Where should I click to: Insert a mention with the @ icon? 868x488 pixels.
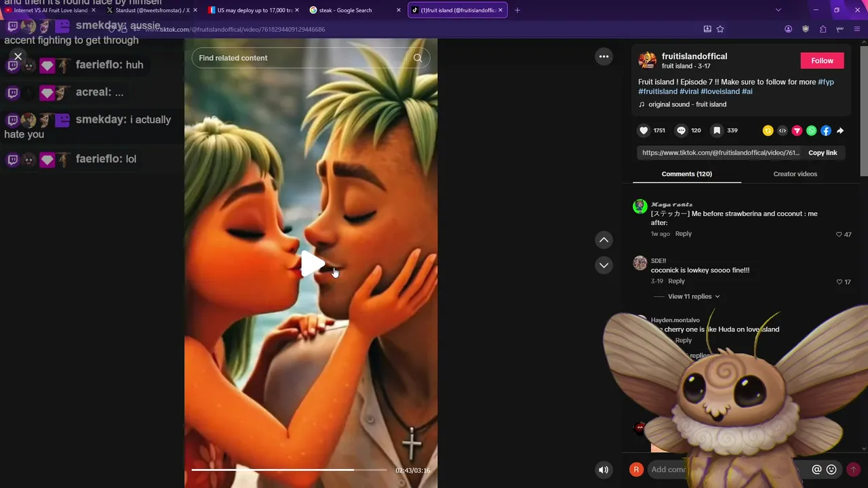[816, 470]
